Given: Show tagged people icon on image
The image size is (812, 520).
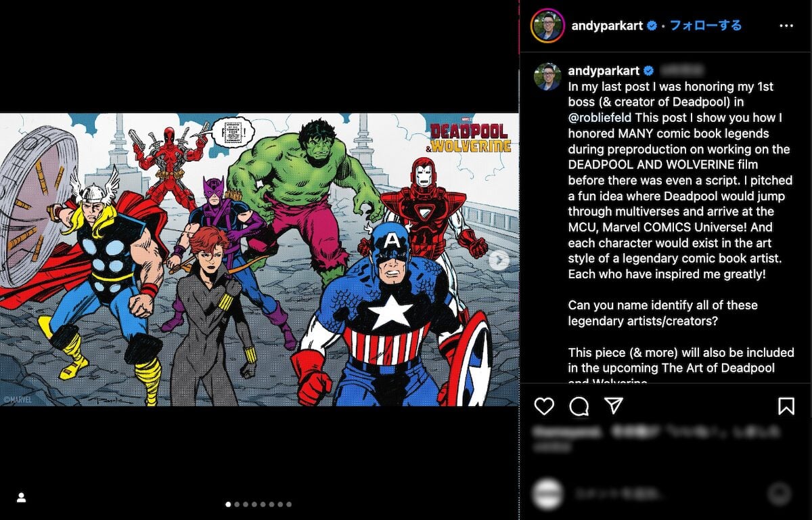Looking at the screenshot, I should coord(21,498).
